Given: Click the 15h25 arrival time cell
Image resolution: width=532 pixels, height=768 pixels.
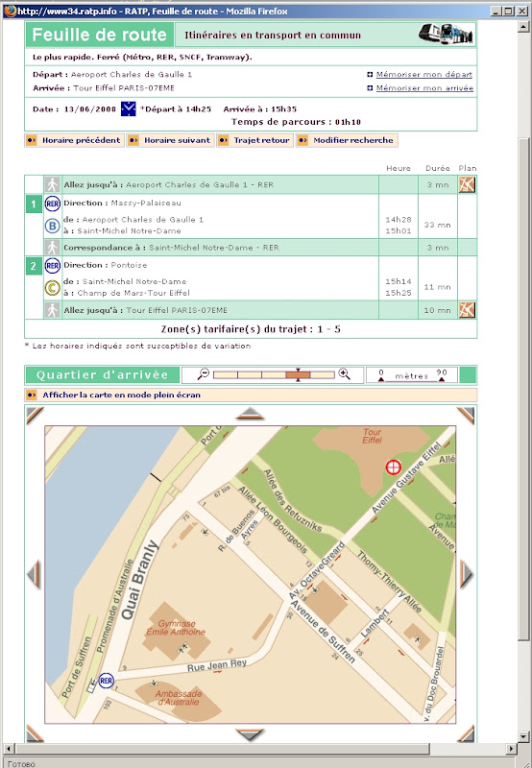Looking at the screenshot, I should coord(398,293).
